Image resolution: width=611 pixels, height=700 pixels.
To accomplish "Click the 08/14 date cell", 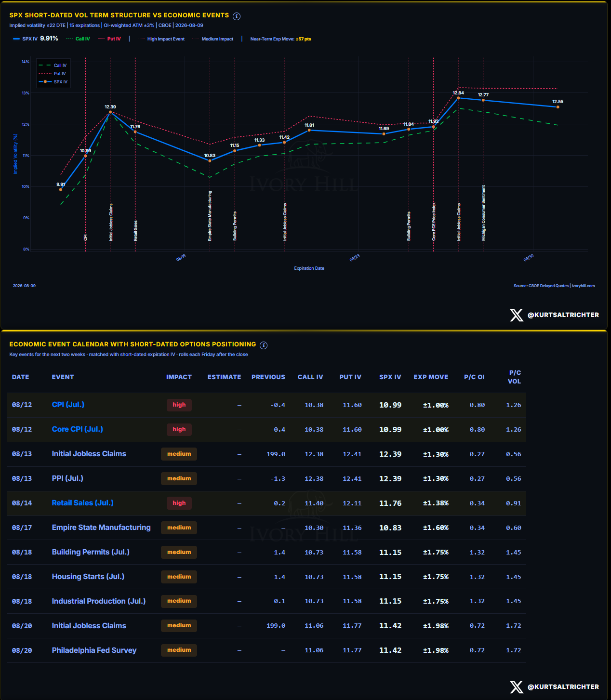I will tap(22, 503).
